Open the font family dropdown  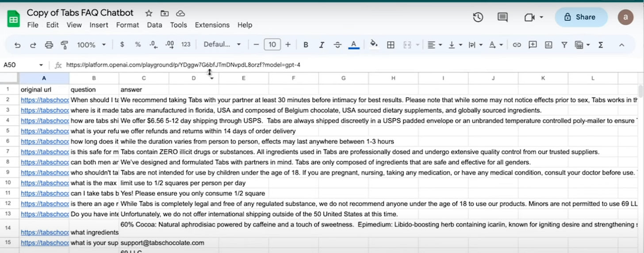click(x=222, y=45)
